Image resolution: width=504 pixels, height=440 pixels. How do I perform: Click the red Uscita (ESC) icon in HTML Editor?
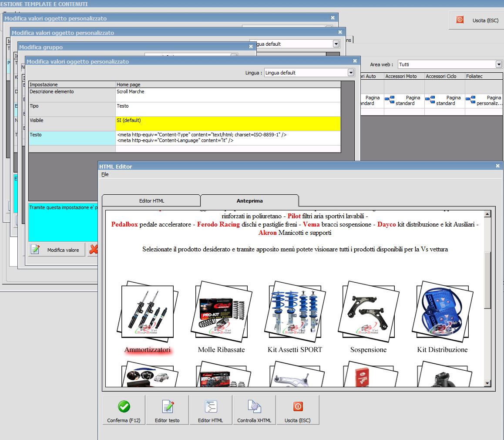pos(298,407)
